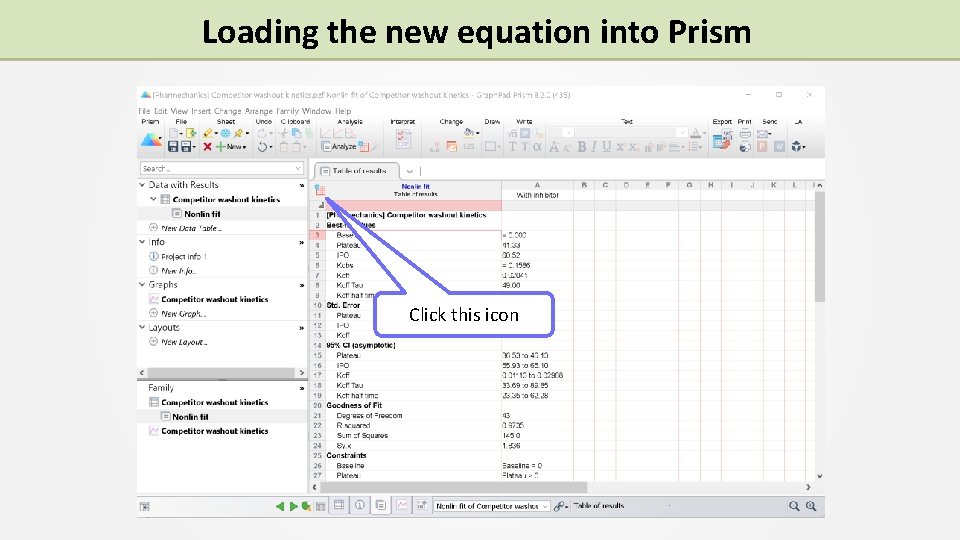Click the info sheet icon in status bar

pos(360,505)
